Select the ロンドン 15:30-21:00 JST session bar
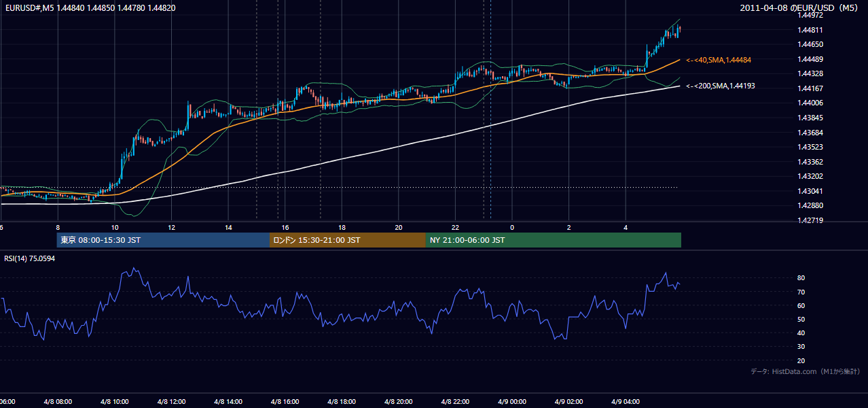Viewport: 868px width, 408px height. [348, 240]
